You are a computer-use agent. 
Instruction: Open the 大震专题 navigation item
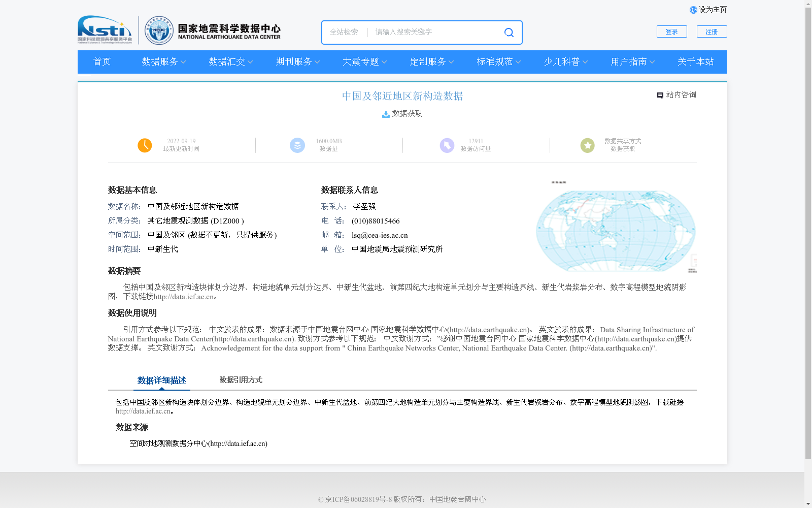[361, 61]
